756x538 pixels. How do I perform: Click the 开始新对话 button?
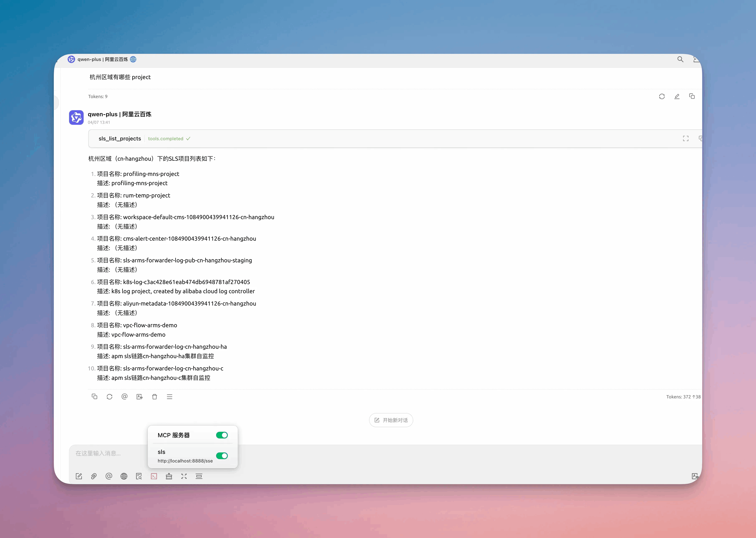391,420
